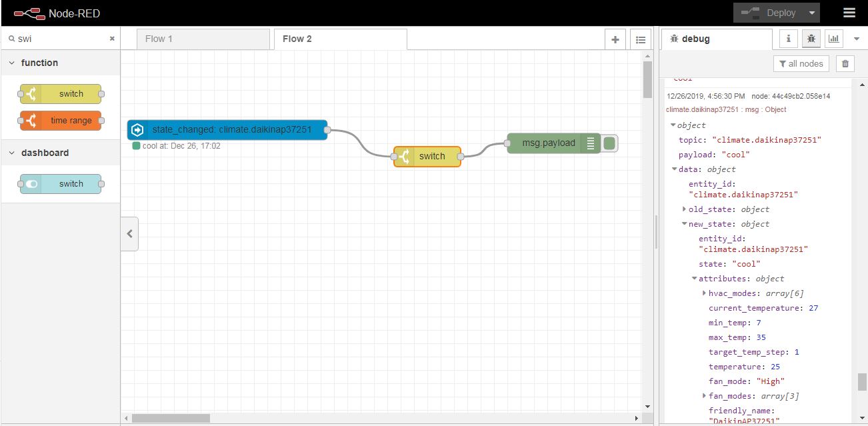Select the state_changed climate.daikinap37251 node
Screen dimensions: 868x426
point(227,129)
